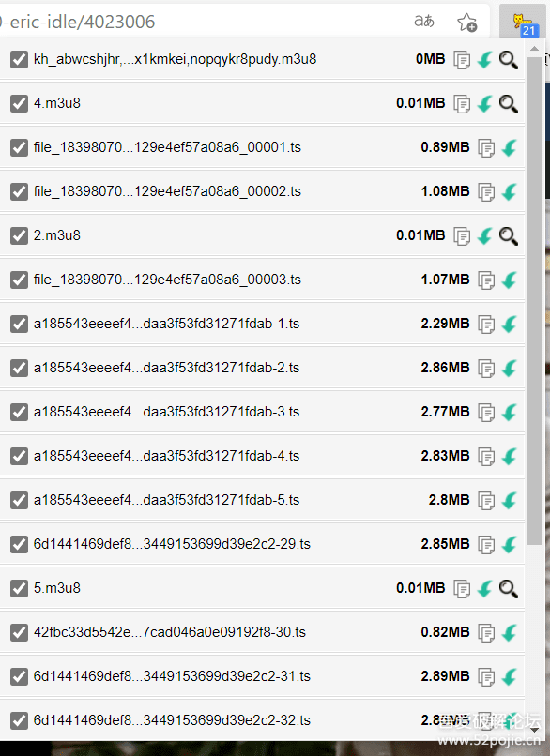Select the 5.m3u8 file name
550x756 pixels.
coord(57,588)
